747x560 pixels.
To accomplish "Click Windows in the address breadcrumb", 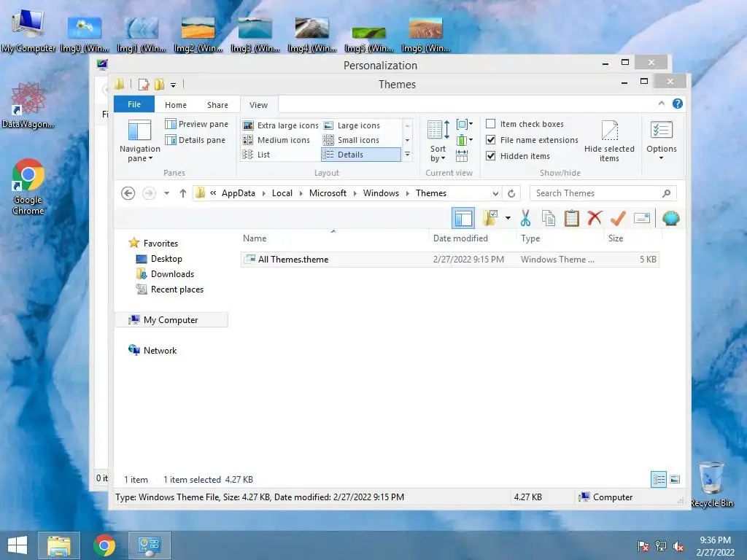I will tap(381, 192).
